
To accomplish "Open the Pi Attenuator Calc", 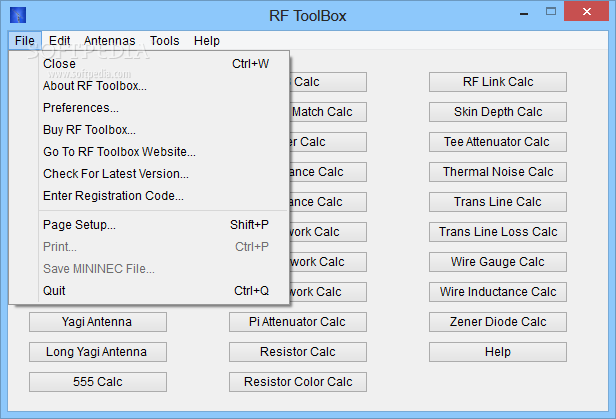I will tap(298, 322).
